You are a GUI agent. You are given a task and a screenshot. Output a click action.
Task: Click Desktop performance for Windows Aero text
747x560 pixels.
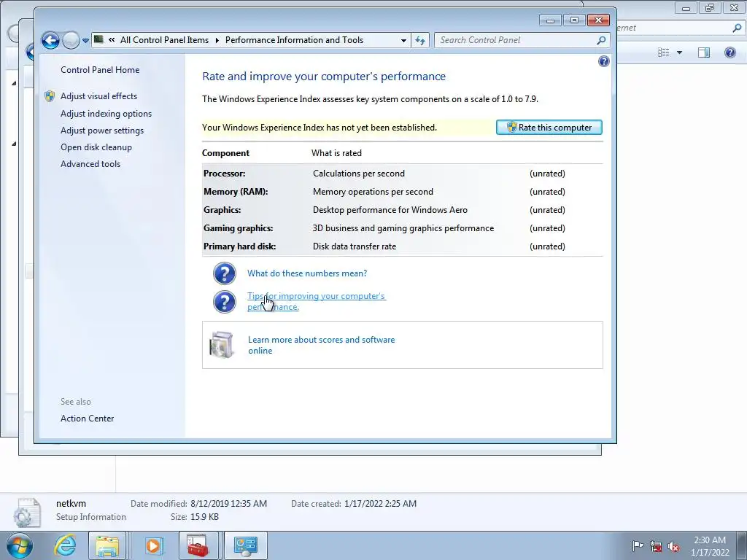[390, 210]
